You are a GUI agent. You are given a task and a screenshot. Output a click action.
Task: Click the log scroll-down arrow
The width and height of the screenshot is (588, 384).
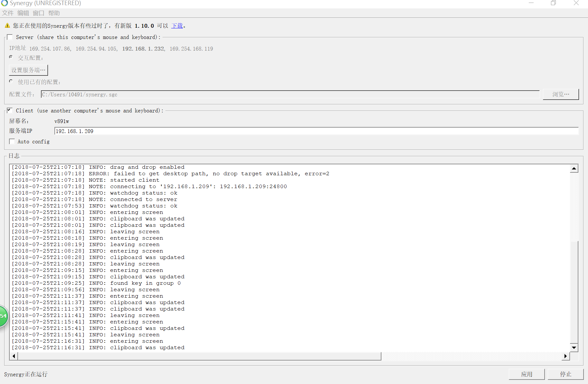click(x=574, y=348)
